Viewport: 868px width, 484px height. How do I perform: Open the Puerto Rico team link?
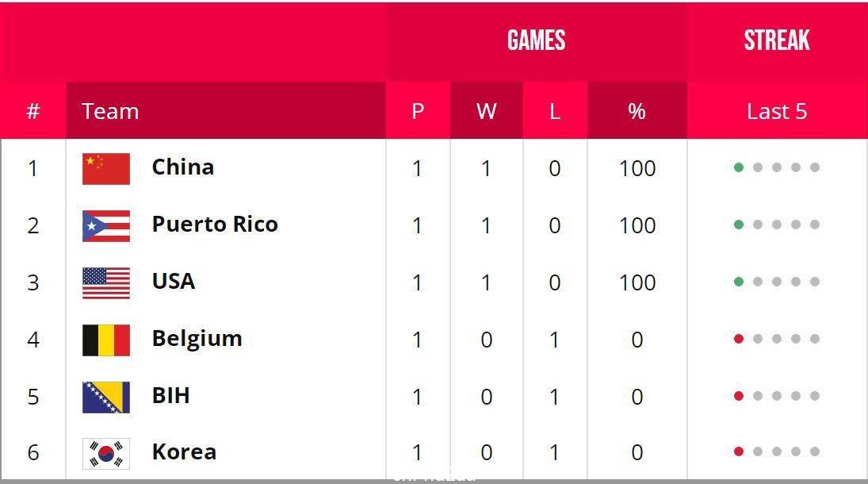tap(215, 225)
